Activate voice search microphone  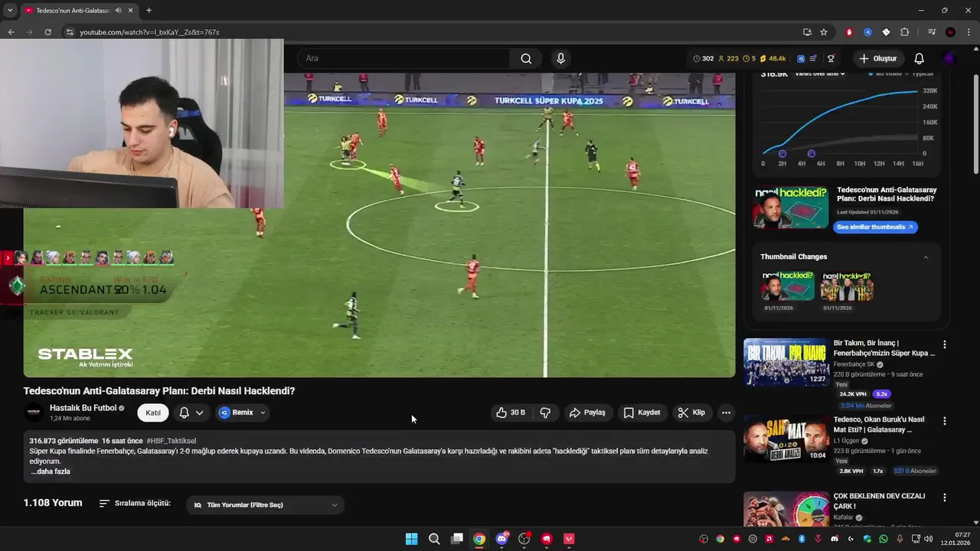pos(560,59)
